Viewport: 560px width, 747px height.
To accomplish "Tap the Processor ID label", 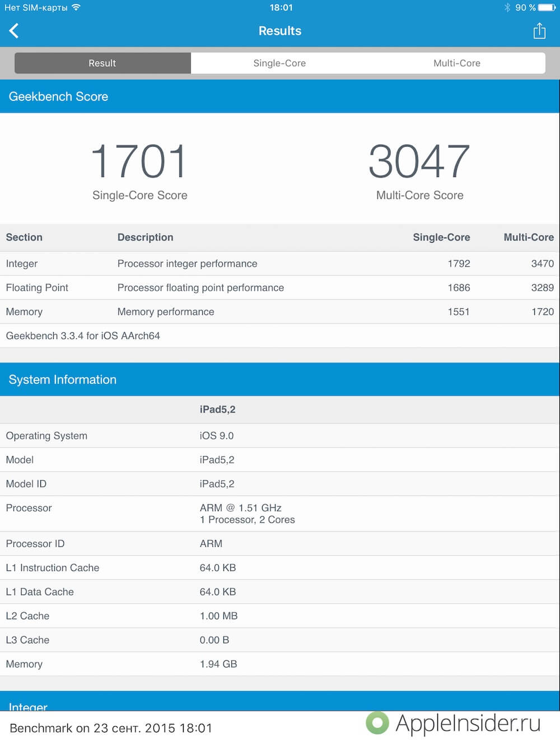I will click(x=35, y=544).
